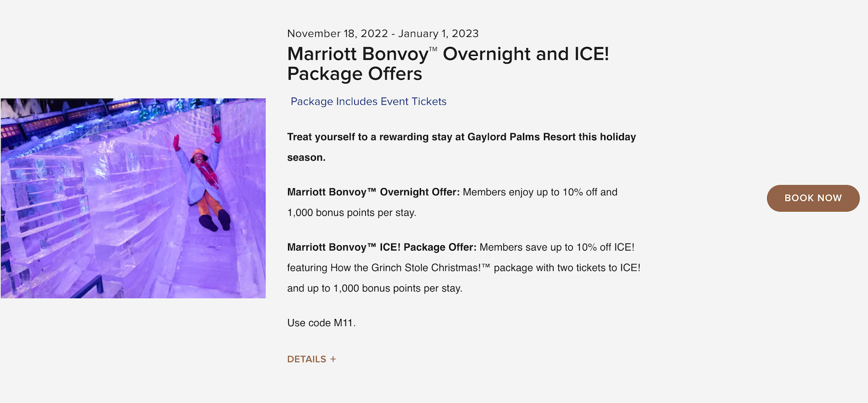
Task: Click the 'ICE! Package Offer:' bold label
Action: (x=427, y=247)
